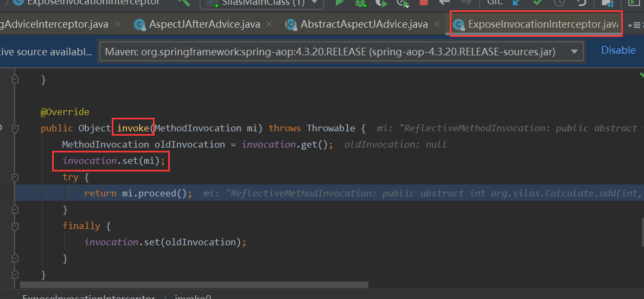Click the Disable link in notification bar
This screenshot has height=299, width=644.
pos(618,50)
